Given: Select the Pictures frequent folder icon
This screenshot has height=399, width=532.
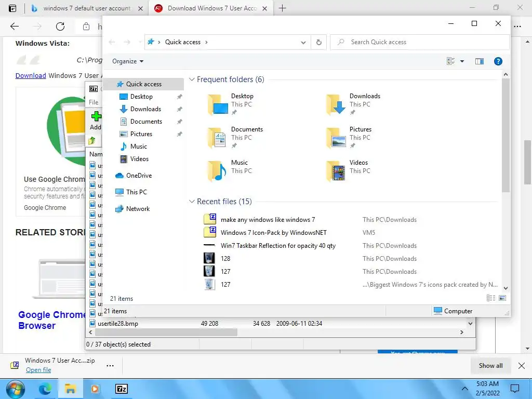Looking at the screenshot, I should click(336, 138).
